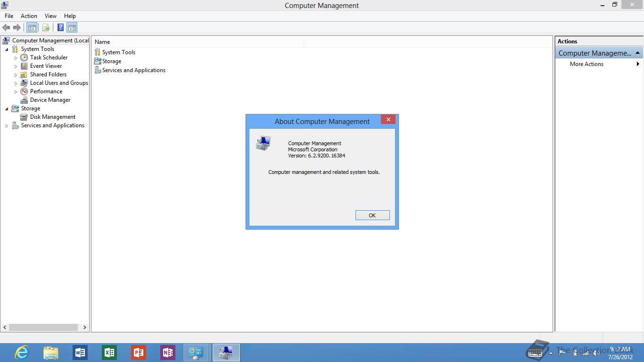Launch OneNote from the taskbar
The image size is (644, 362).
coord(168,353)
